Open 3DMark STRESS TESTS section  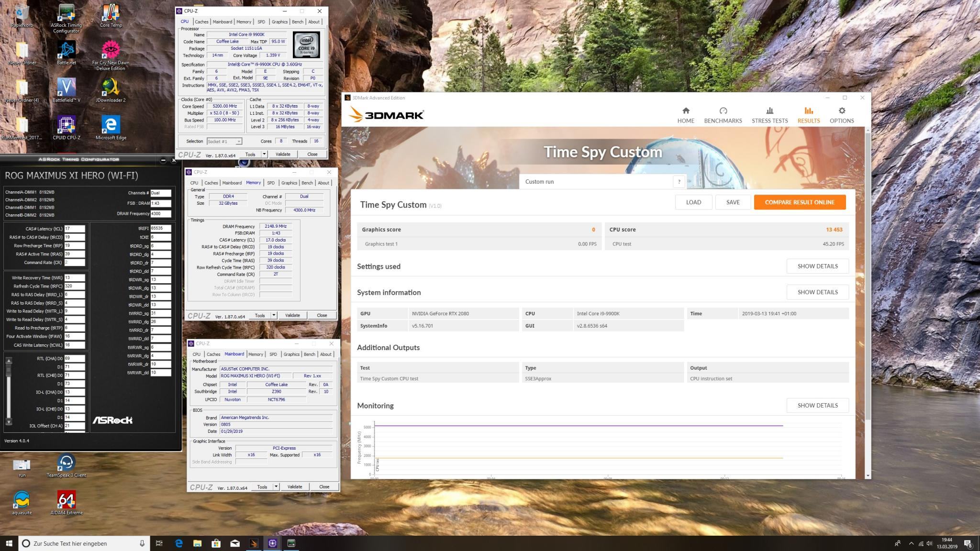tap(769, 115)
